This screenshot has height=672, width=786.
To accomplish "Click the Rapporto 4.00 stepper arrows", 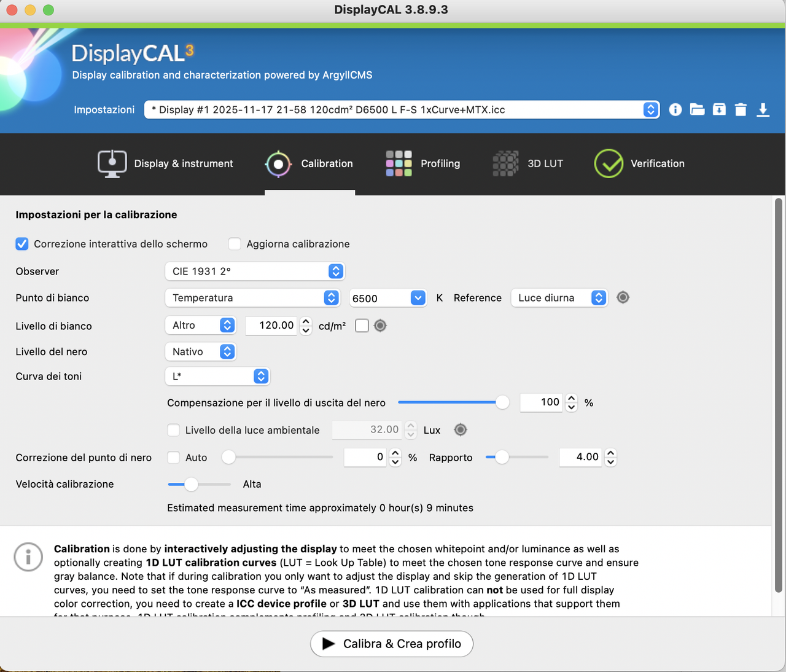I will tap(610, 457).
